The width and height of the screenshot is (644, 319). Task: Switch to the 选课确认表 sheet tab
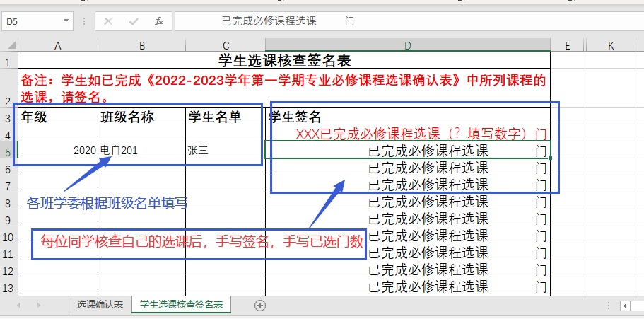pyautogui.click(x=100, y=305)
